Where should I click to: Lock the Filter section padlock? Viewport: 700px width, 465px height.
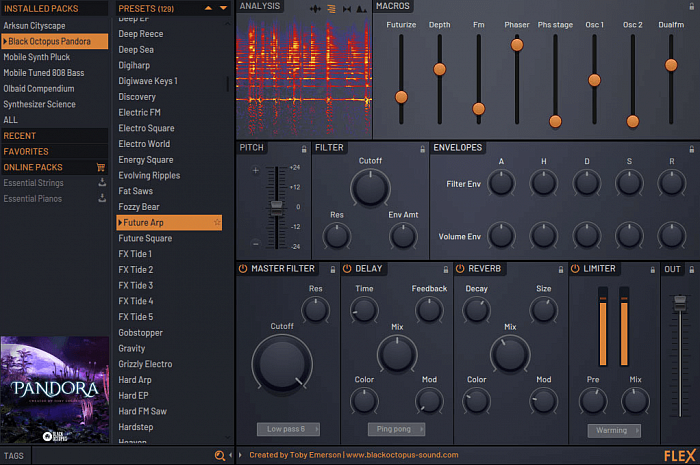(423, 148)
